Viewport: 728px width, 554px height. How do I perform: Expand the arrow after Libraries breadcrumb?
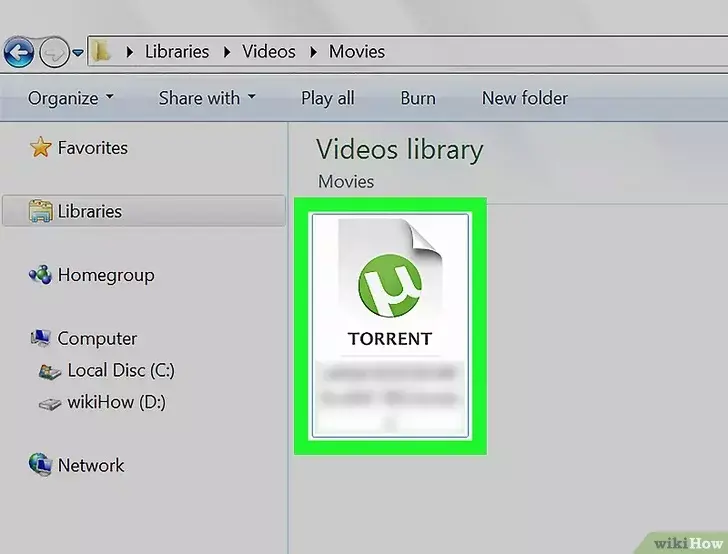tap(227, 52)
